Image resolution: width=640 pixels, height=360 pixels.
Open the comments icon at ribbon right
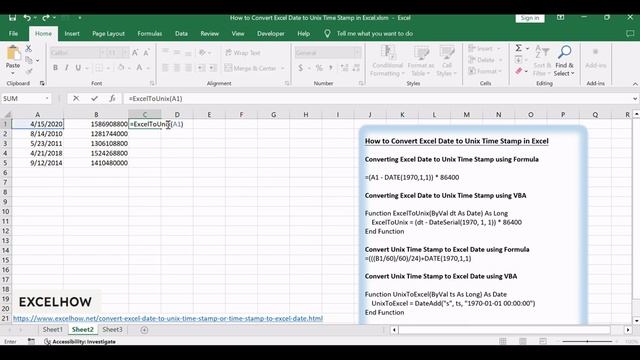click(630, 34)
